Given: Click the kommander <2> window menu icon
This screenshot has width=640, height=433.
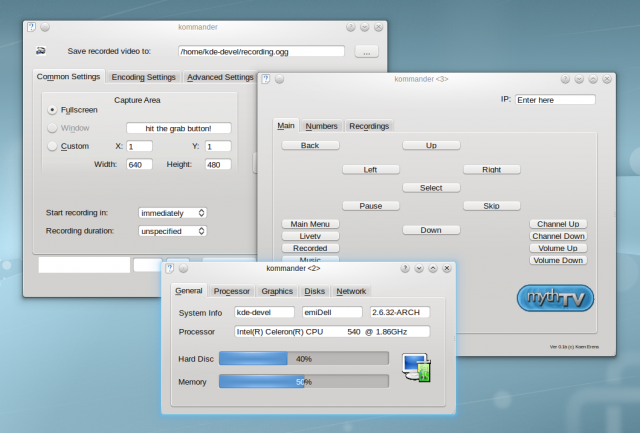Looking at the screenshot, I should point(184,269).
